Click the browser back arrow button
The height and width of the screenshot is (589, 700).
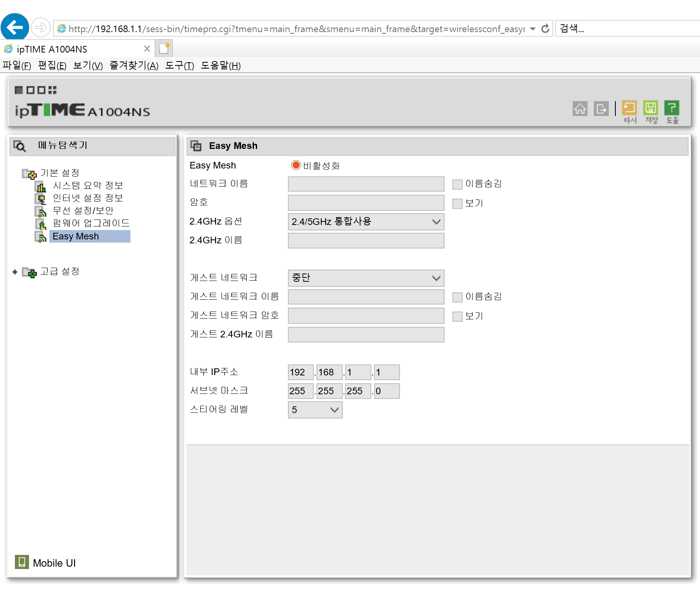15,27
